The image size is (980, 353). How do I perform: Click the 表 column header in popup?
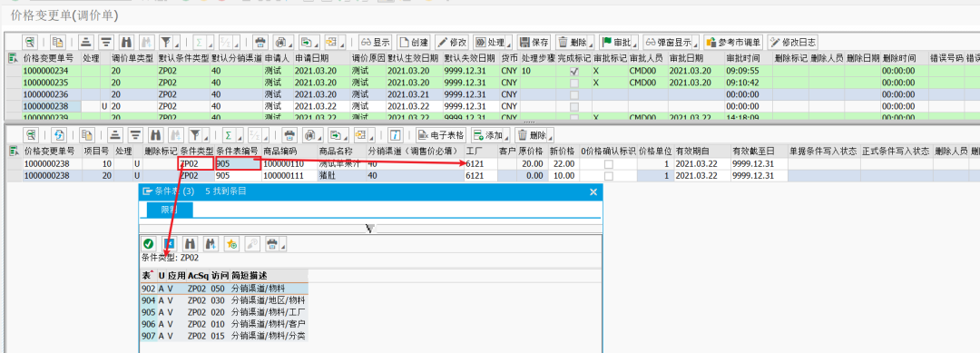pos(149,276)
